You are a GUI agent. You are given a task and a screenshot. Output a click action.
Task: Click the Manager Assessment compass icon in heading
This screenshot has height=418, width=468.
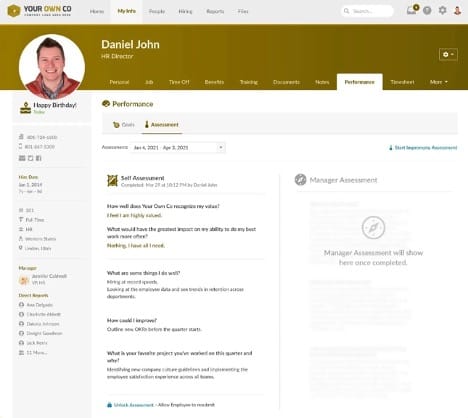(300, 180)
